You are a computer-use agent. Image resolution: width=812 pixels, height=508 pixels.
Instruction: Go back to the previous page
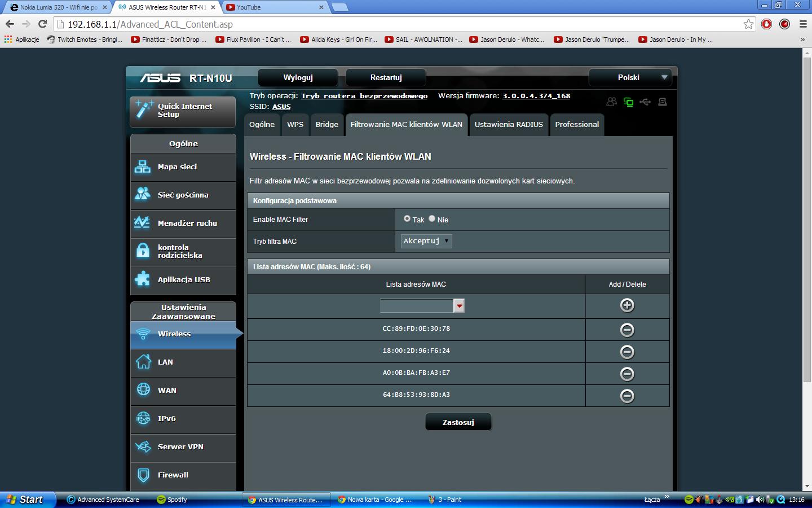[x=10, y=24]
